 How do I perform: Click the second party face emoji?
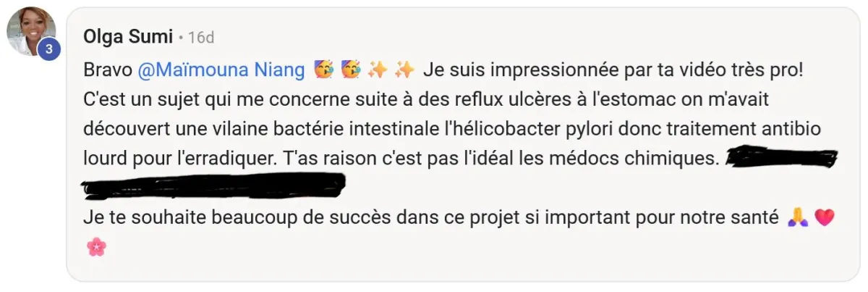(351, 70)
